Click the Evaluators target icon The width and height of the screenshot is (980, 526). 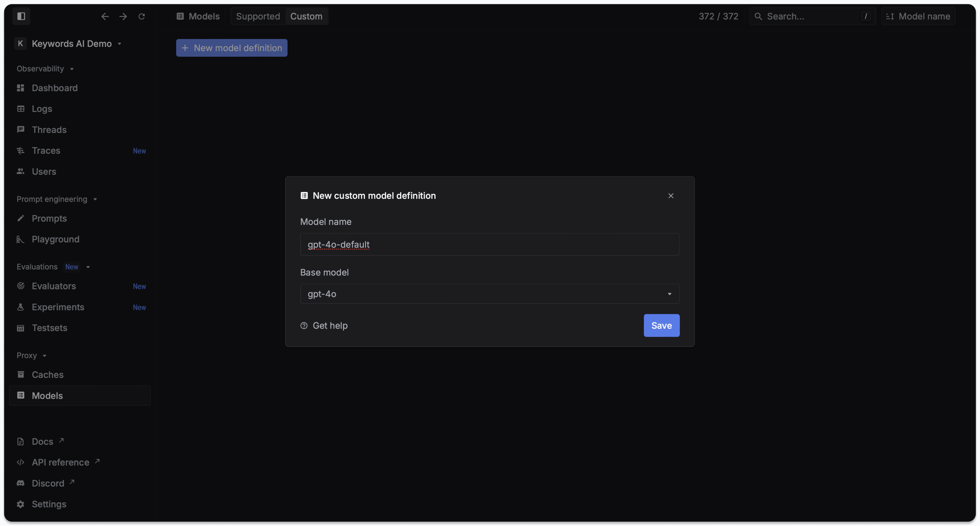point(20,286)
